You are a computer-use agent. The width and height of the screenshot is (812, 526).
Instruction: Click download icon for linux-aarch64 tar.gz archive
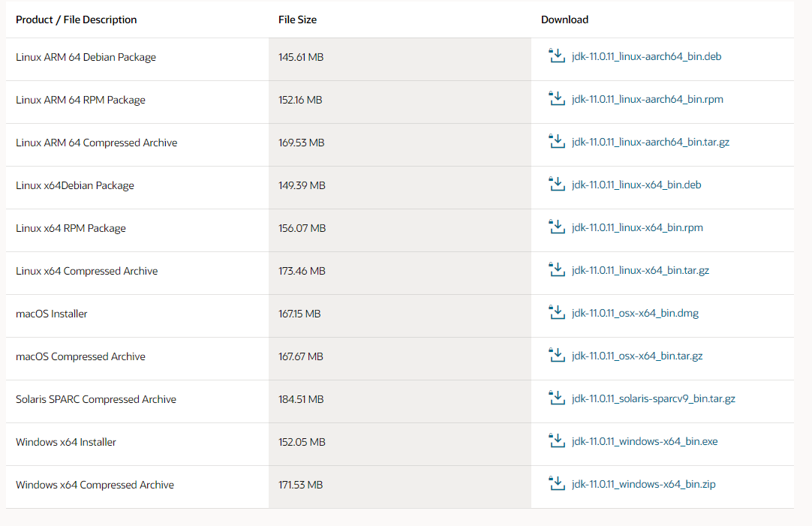point(556,142)
